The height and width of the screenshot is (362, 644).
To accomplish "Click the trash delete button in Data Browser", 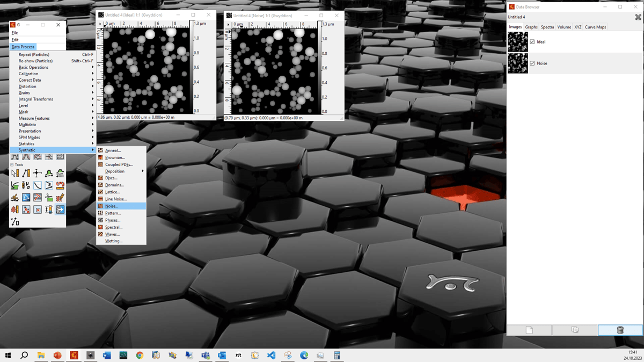I will [x=620, y=330].
